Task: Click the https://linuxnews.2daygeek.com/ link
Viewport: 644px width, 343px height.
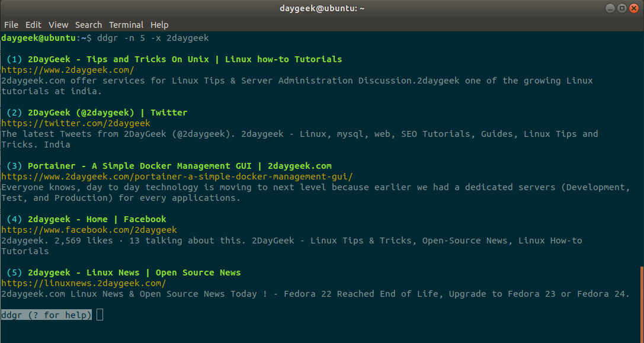Action: tap(84, 283)
